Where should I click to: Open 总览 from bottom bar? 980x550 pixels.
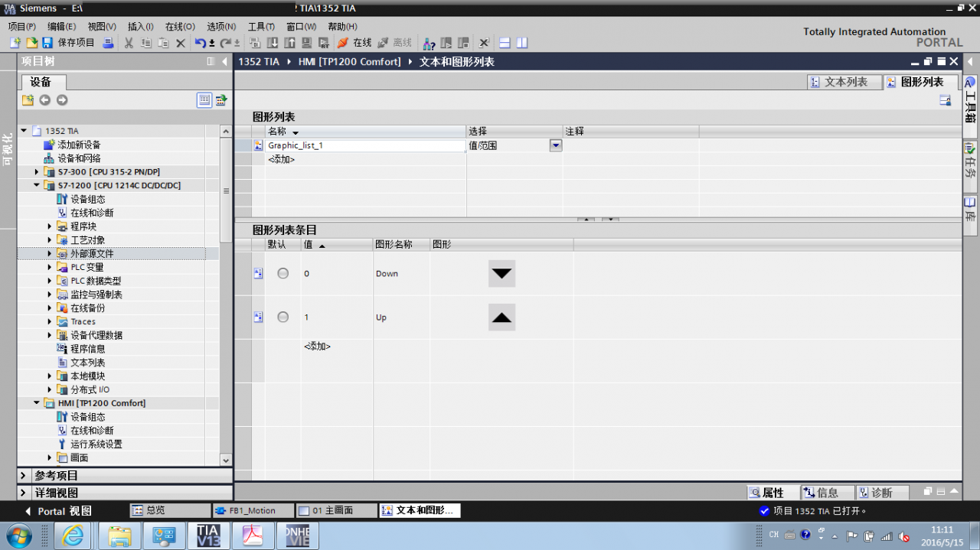(x=168, y=510)
